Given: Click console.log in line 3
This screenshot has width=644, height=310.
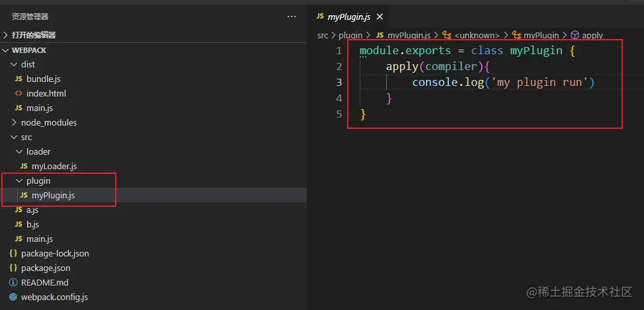Looking at the screenshot, I should [x=448, y=83].
